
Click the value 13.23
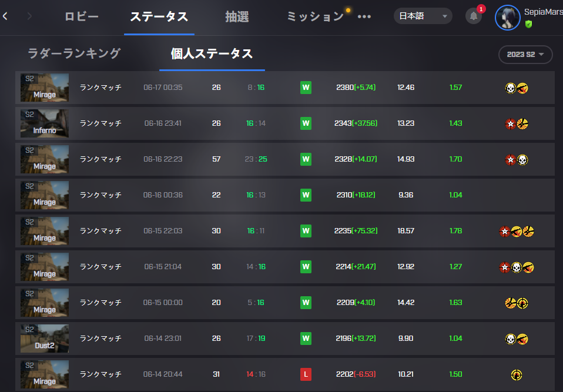(406, 123)
